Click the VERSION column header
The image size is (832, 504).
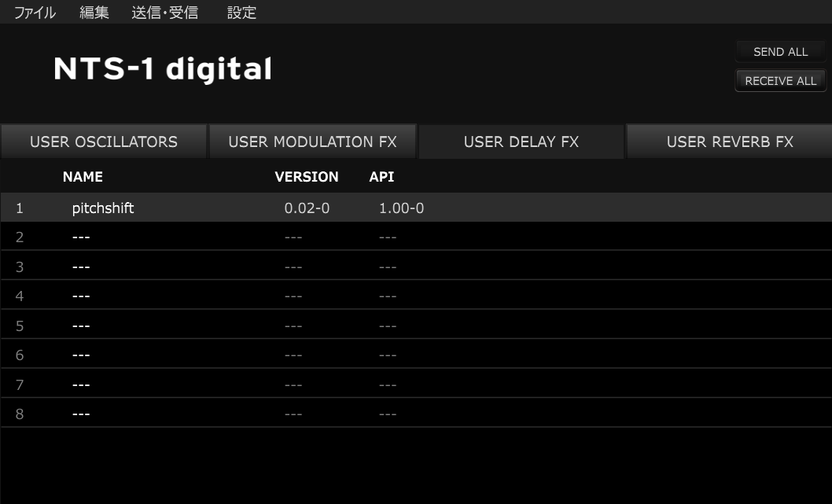307,177
